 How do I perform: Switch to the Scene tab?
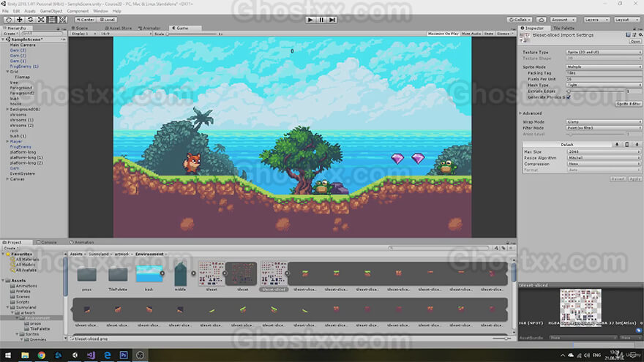pyautogui.click(x=81, y=29)
